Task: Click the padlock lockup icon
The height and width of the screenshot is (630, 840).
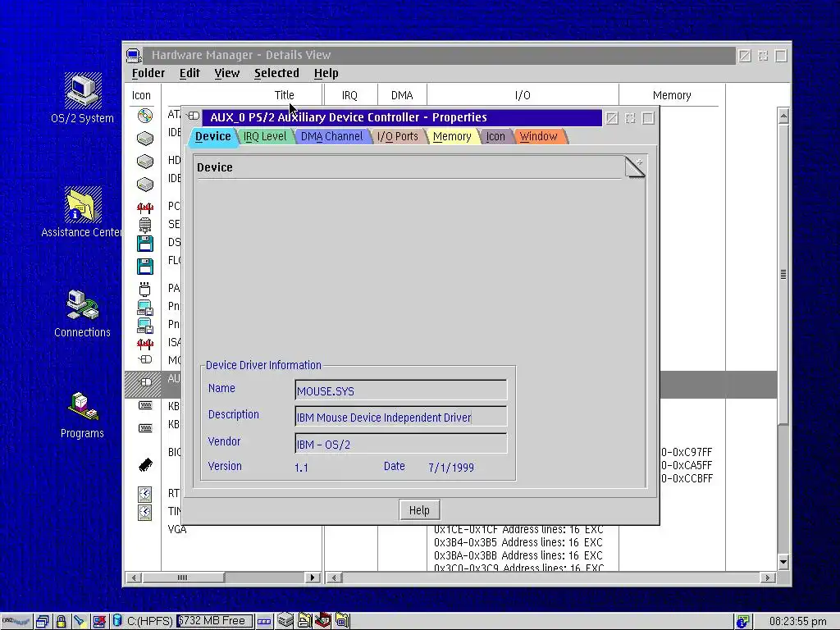Action: tap(61, 622)
